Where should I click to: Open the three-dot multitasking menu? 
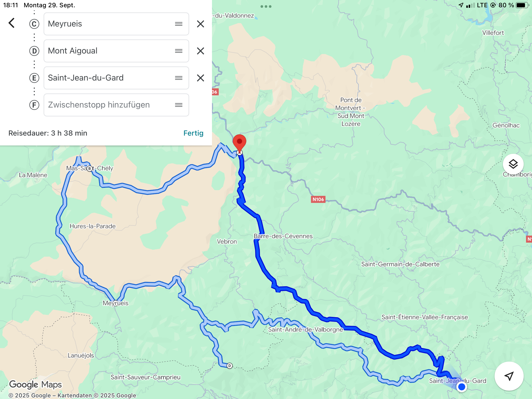[x=266, y=6]
